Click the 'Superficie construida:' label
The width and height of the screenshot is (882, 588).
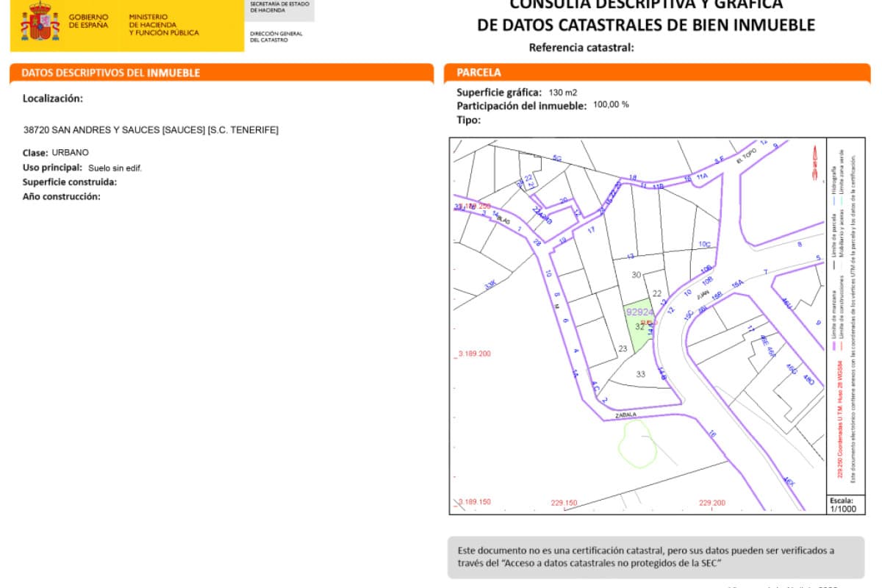[x=71, y=182]
